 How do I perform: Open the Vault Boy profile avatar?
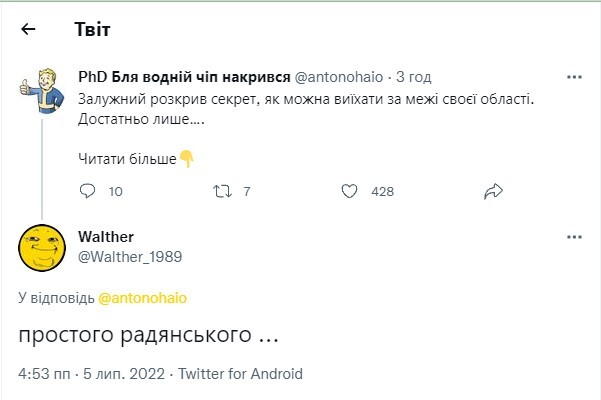pyautogui.click(x=42, y=87)
